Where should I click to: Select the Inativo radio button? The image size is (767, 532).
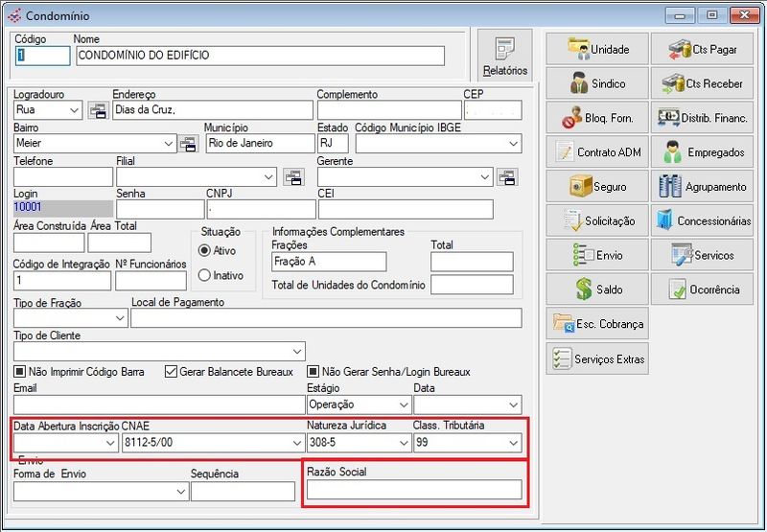coord(204,275)
